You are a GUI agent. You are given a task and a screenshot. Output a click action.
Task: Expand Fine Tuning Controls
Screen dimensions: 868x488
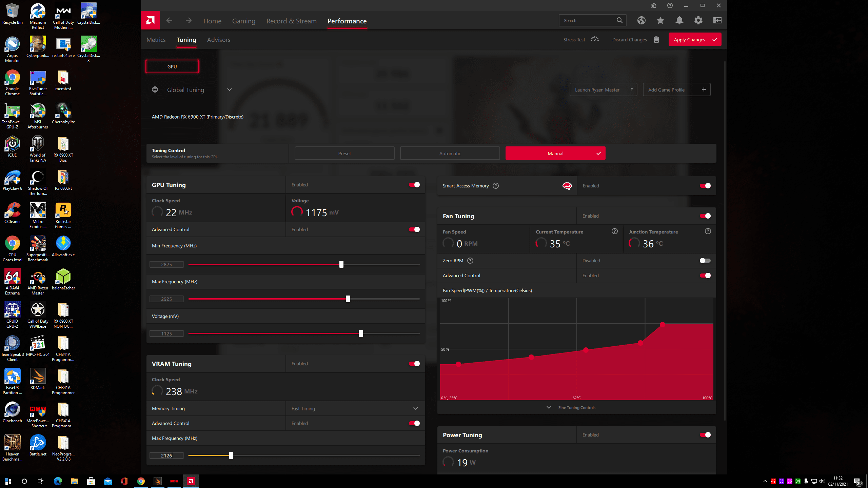(571, 408)
